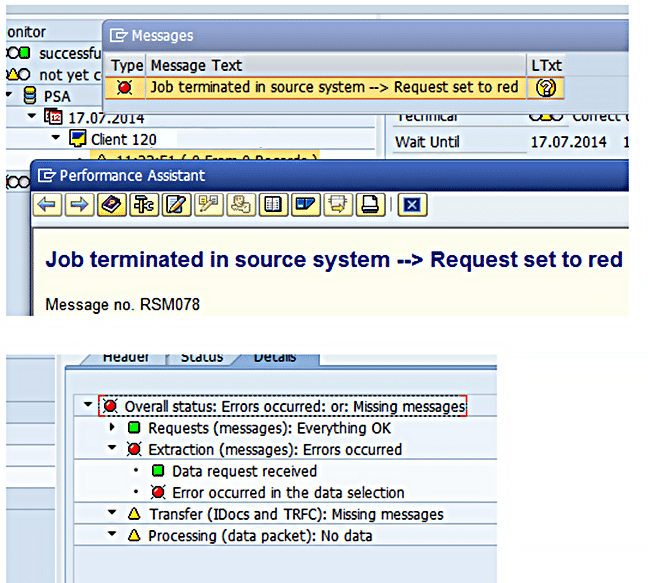This screenshot has width=648, height=583.
Task: Click red icon beside Error occurred in data selection
Action: click(x=158, y=492)
